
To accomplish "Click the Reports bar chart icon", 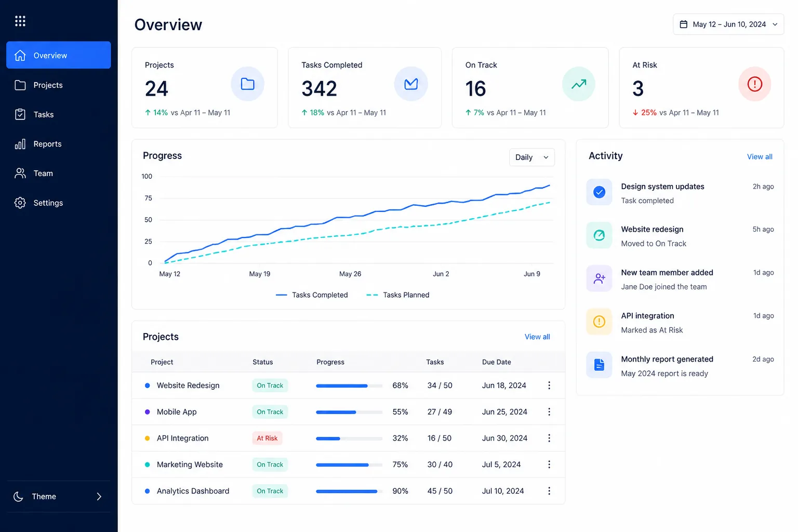I will pyautogui.click(x=20, y=144).
